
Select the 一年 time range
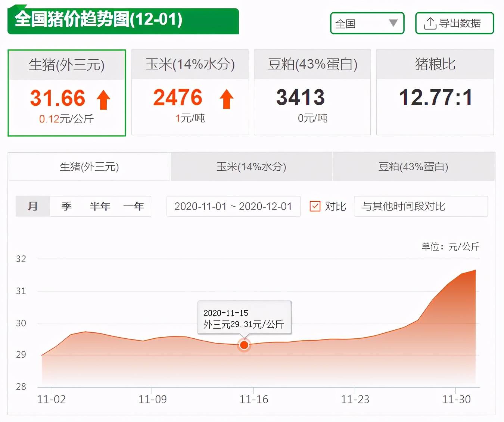coord(134,206)
